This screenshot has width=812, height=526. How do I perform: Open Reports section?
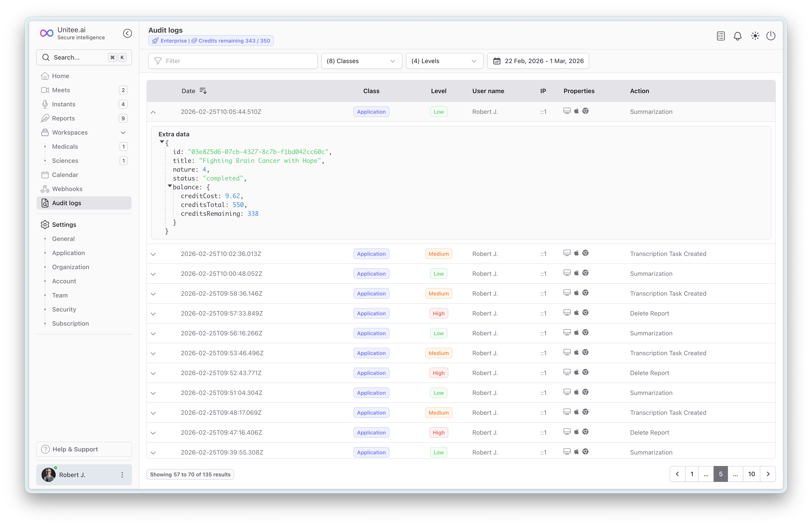coord(84,118)
